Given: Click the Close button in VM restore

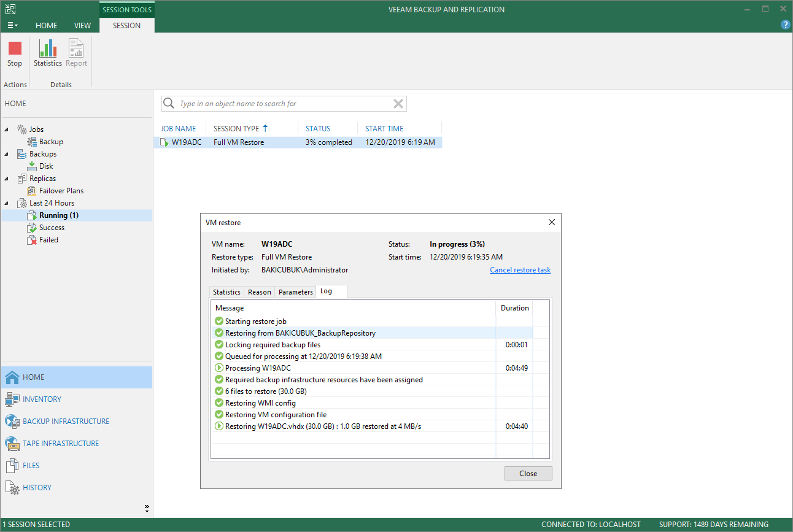Looking at the screenshot, I should (528, 474).
